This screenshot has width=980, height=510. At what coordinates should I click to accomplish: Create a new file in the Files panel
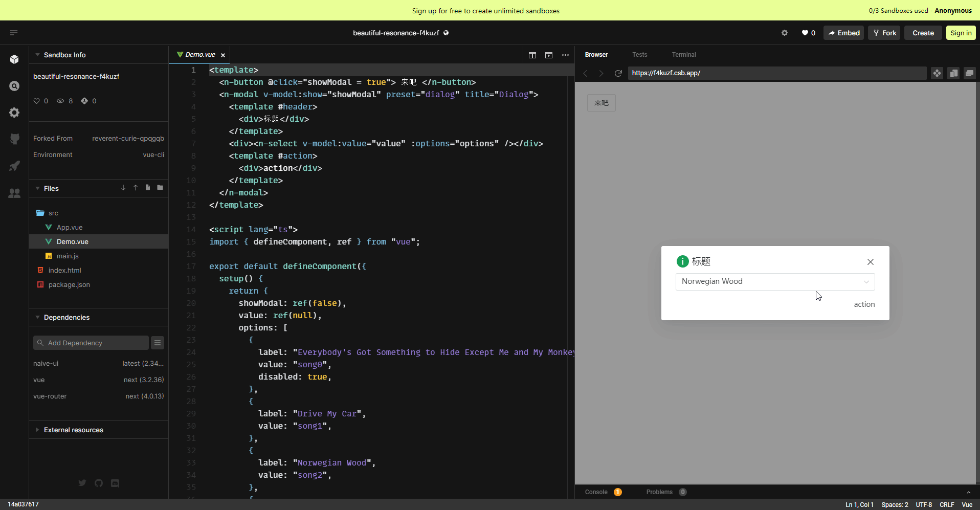click(x=147, y=188)
